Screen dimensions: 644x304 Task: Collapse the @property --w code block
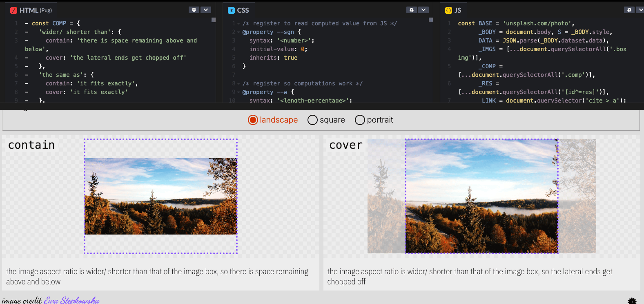[238, 92]
